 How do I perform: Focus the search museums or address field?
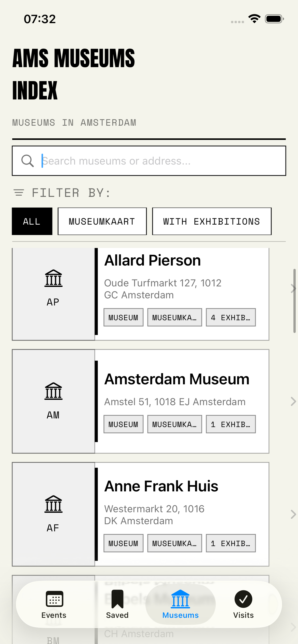point(149,161)
